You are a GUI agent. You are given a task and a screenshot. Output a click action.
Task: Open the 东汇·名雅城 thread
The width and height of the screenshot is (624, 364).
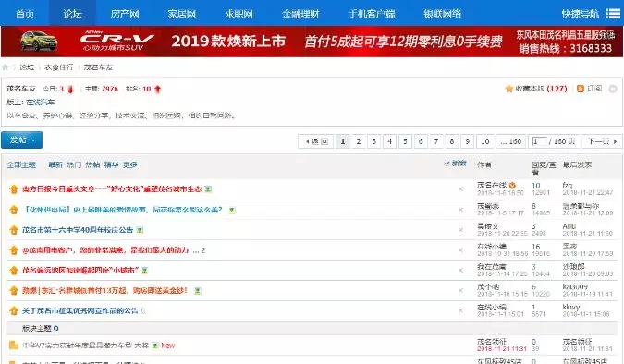click(104, 291)
